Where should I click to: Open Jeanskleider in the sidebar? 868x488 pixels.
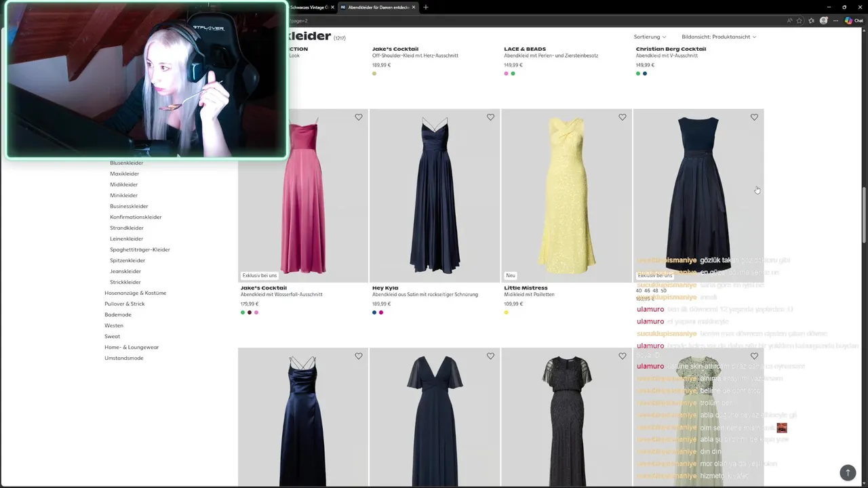[x=125, y=271]
